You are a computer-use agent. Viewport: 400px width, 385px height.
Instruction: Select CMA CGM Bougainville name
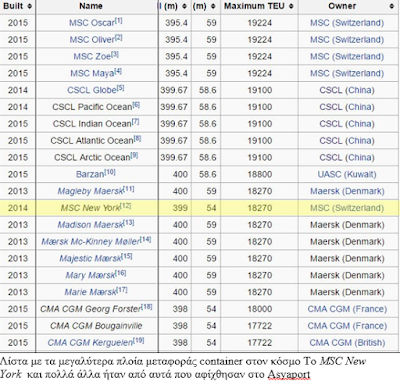click(96, 326)
